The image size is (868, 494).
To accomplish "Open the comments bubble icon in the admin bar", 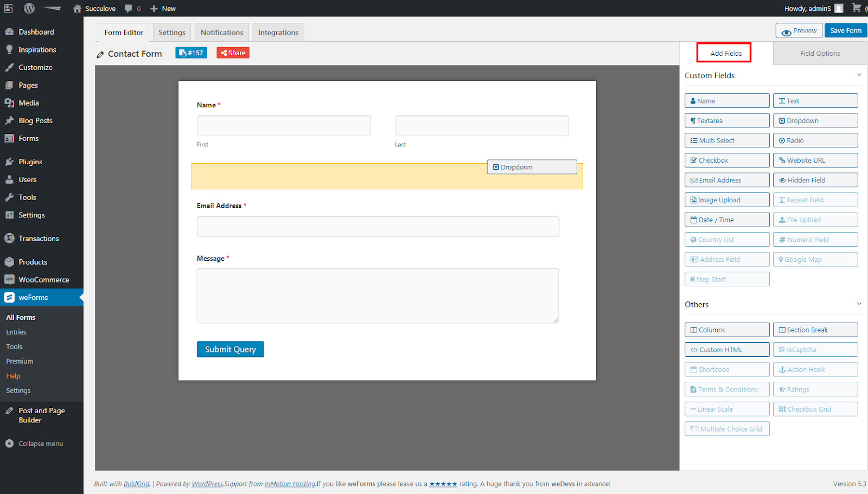I will 129,9.
